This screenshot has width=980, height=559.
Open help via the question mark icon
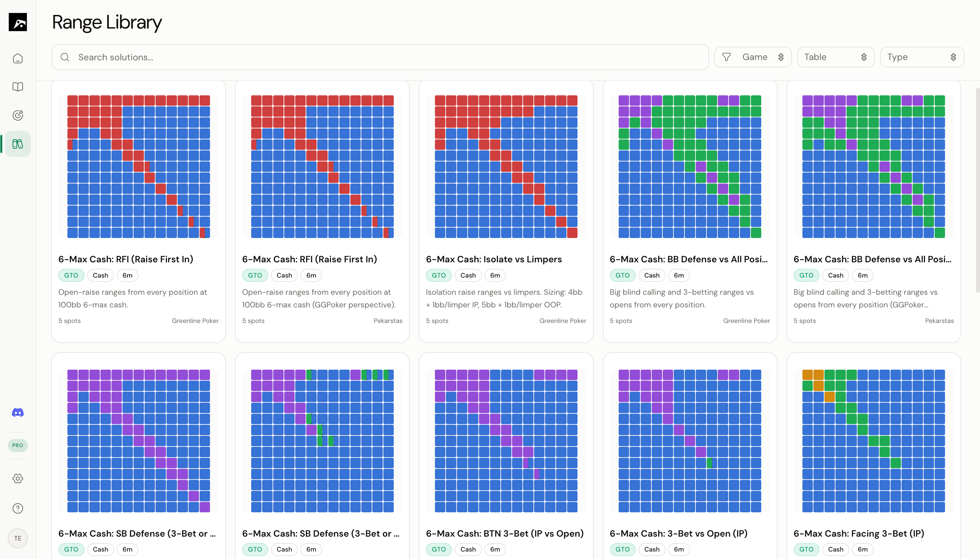17,508
